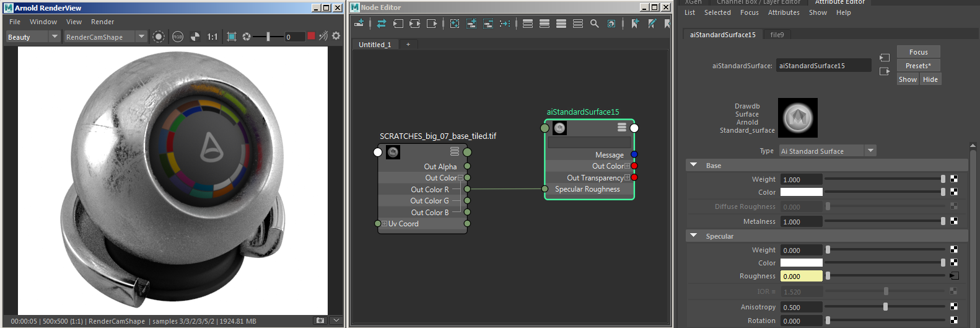
Task: Open the Window menu in RenderView
Action: pyautogui.click(x=43, y=22)
